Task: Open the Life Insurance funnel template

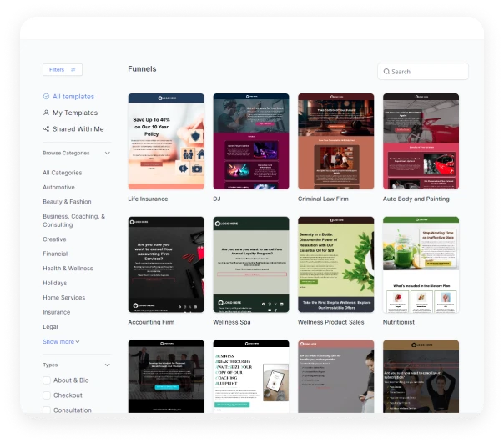Action: (x=166, y=141)
